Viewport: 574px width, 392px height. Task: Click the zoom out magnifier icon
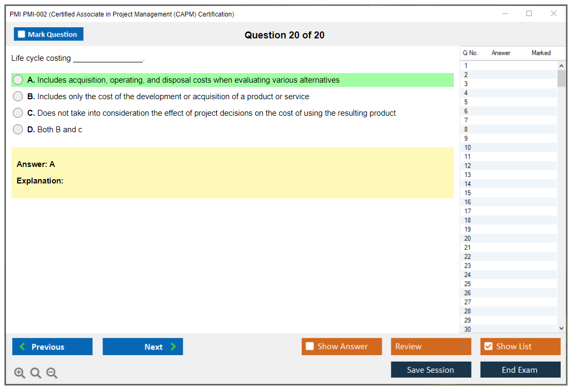pos(52,373)
